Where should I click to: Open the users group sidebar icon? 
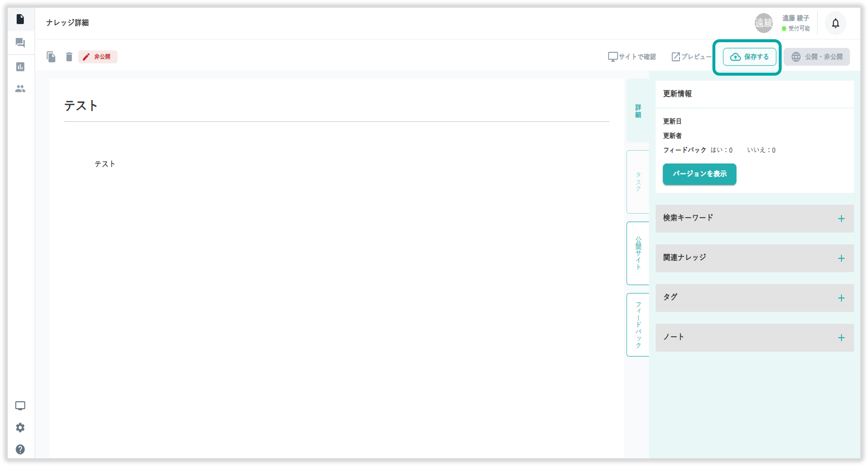point(20,89)
